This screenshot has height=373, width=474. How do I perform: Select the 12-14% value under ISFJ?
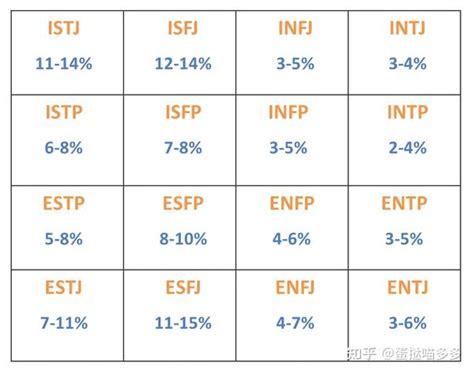183,64
